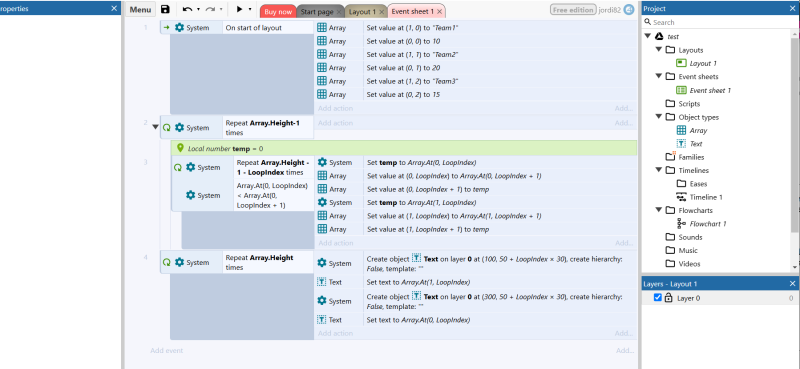This screenshot has width=800, height=369.
Task: Open the Redo history dropdown arrow
Action: [221, 9]
